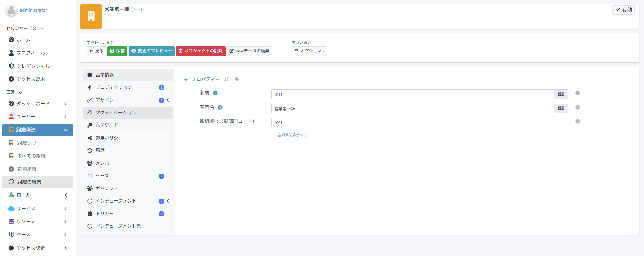Open language editor icon for 名前
This screenshot has height=256, width=644.
coord(561,95)
